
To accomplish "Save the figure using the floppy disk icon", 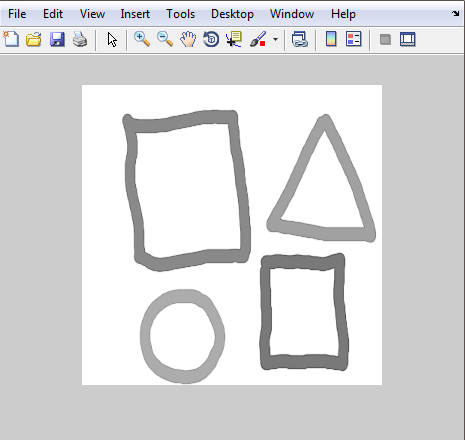I will click(x=57, y=39).
